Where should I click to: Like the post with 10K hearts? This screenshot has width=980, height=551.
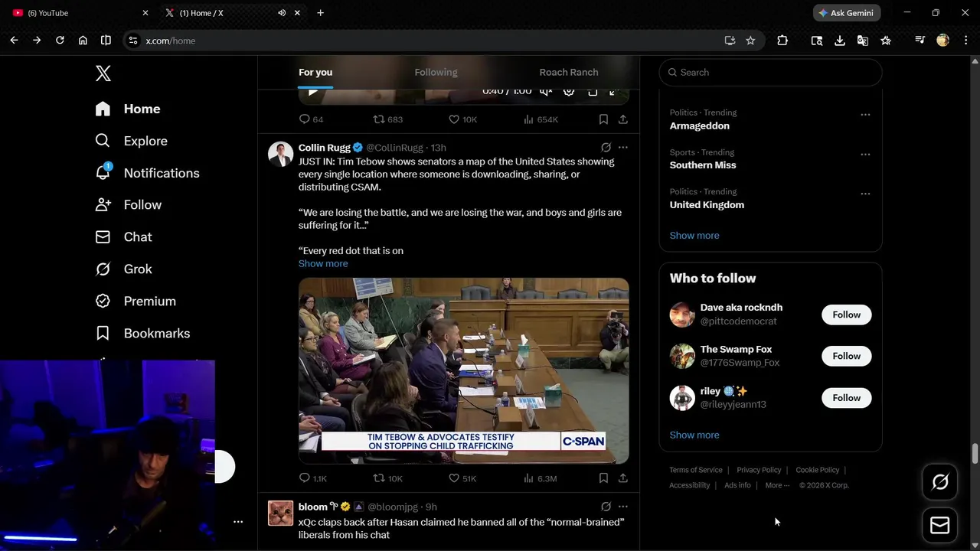pos(462,119)
